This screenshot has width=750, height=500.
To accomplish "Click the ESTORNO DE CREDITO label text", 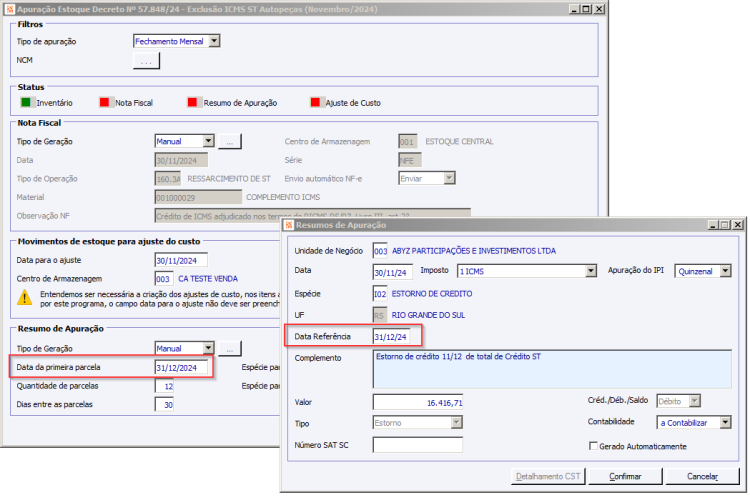I will [x=431, y=294].
